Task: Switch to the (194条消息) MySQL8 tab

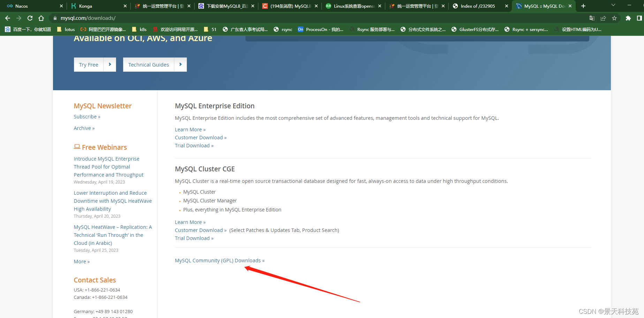Action: [x=290, y=6]
